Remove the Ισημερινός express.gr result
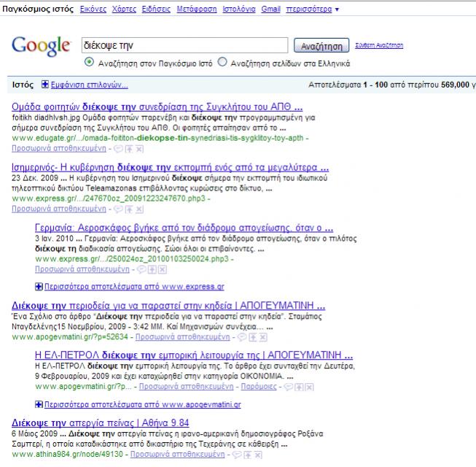The image size is (476, 467). [139, 209]
